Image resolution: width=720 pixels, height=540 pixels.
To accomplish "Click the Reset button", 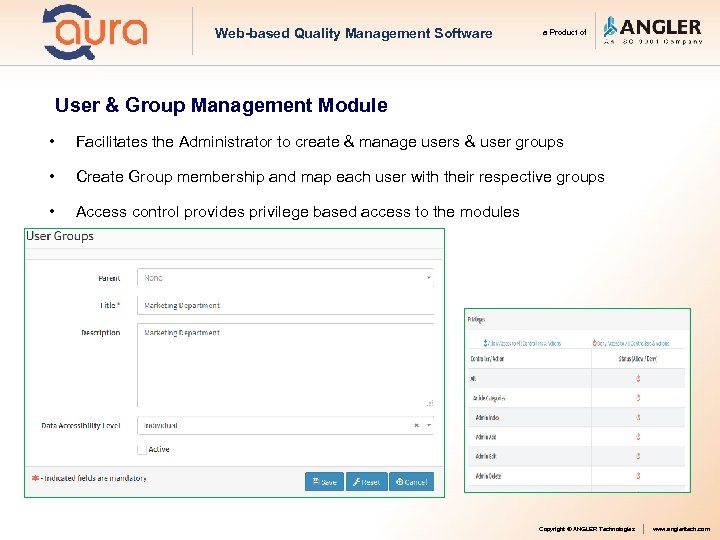I will tap(366, 482).
